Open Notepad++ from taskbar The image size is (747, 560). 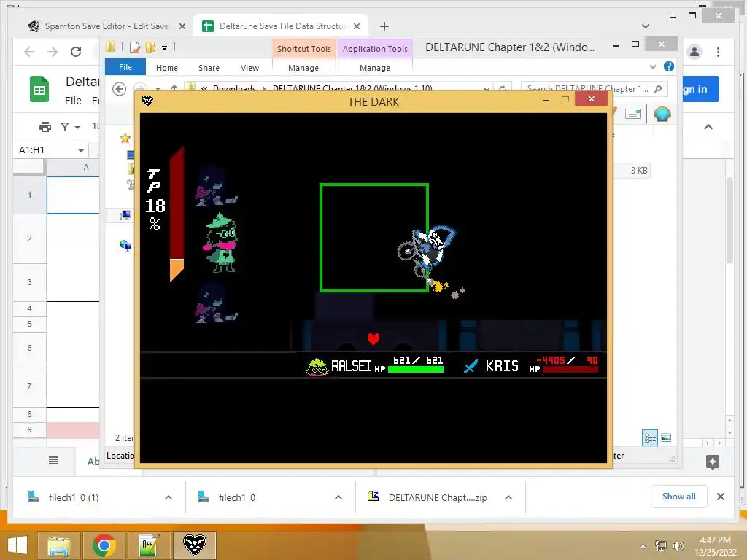click(150, 545)
